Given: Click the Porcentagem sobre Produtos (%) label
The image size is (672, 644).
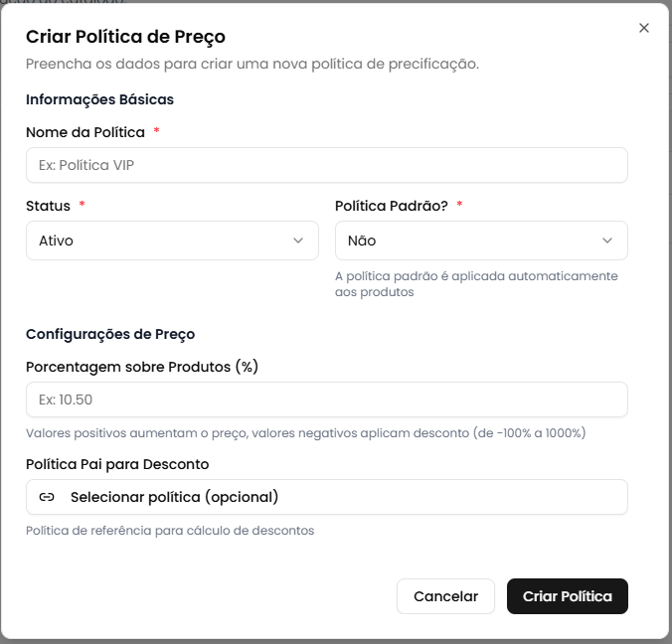Looking at the screenshot, I should (x=142, y=366).
